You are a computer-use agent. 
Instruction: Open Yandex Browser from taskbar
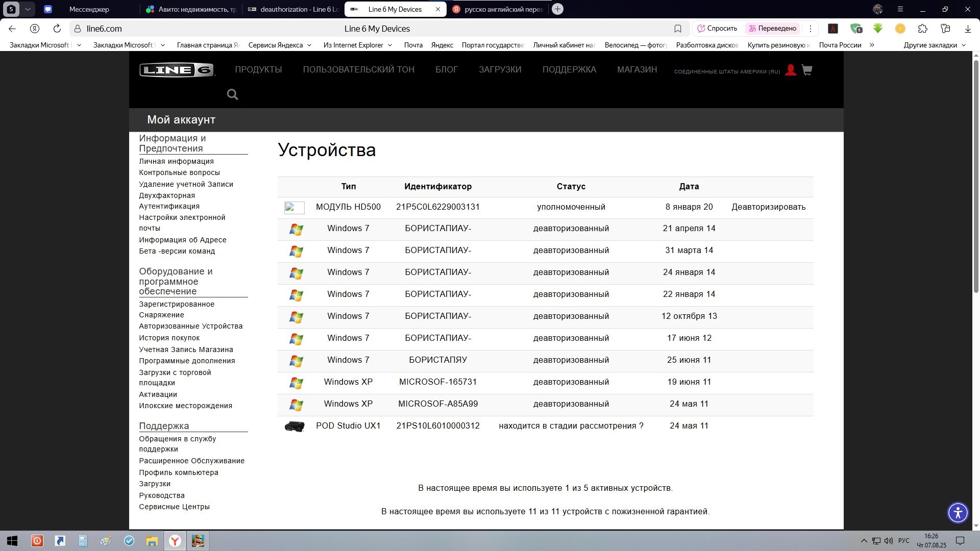[x=175, y=541]
